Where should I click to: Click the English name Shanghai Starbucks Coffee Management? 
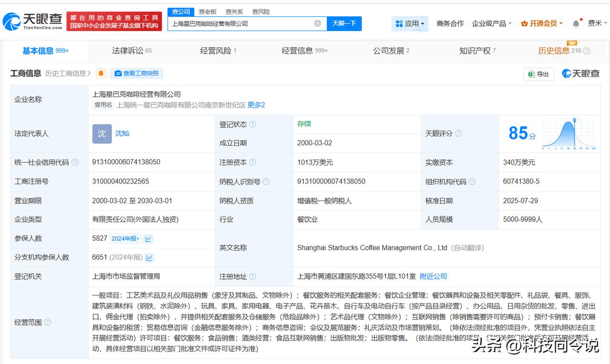pyautogui.click(x=372, y=248)
